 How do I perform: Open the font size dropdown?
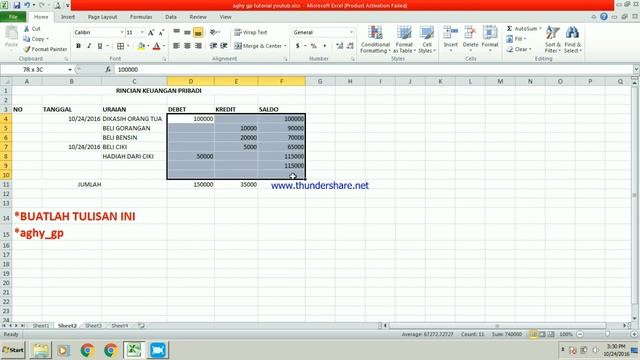(x=142, y=32)
